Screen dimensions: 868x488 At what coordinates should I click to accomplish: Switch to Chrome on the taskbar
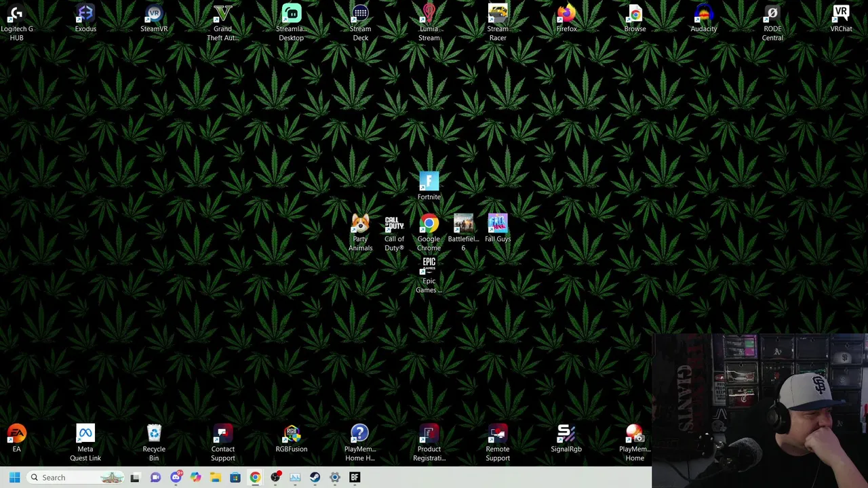point(255,477)
